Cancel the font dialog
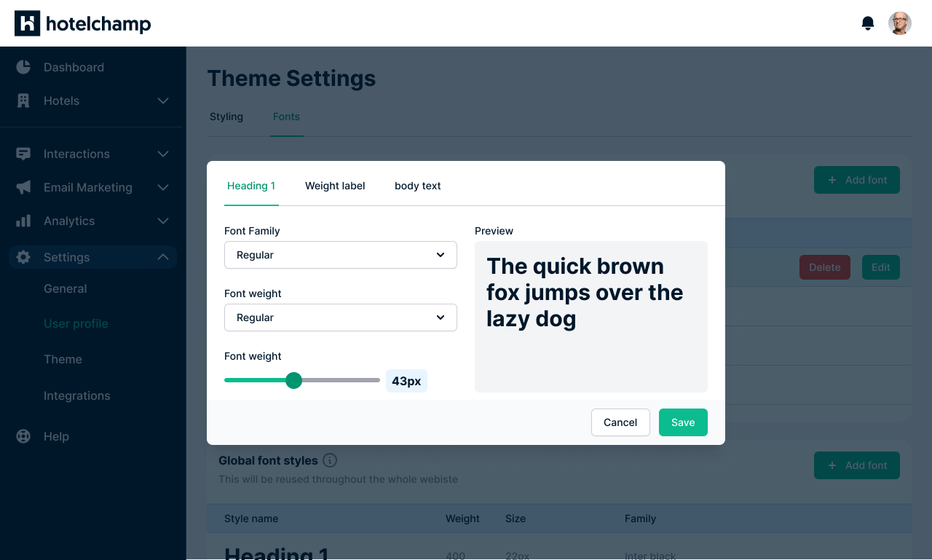Screen dimensions: 932x560 click(x=620, y=422)
